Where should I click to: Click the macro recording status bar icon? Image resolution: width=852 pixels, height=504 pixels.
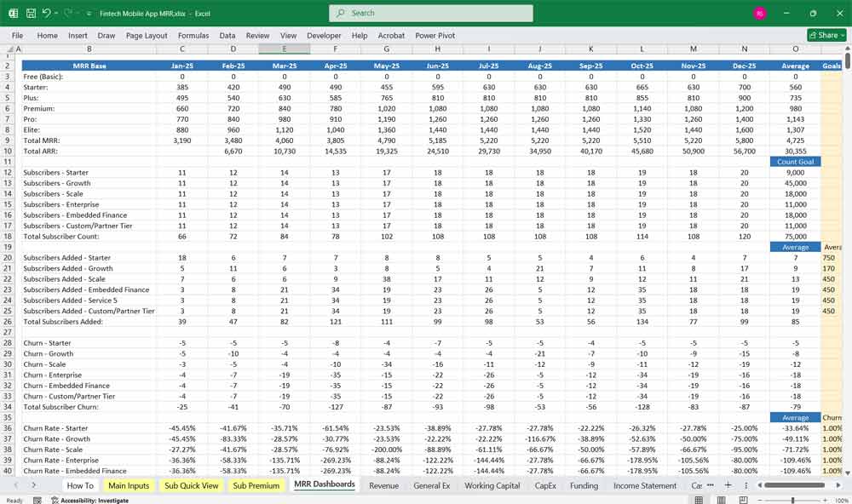pos(37,501)
